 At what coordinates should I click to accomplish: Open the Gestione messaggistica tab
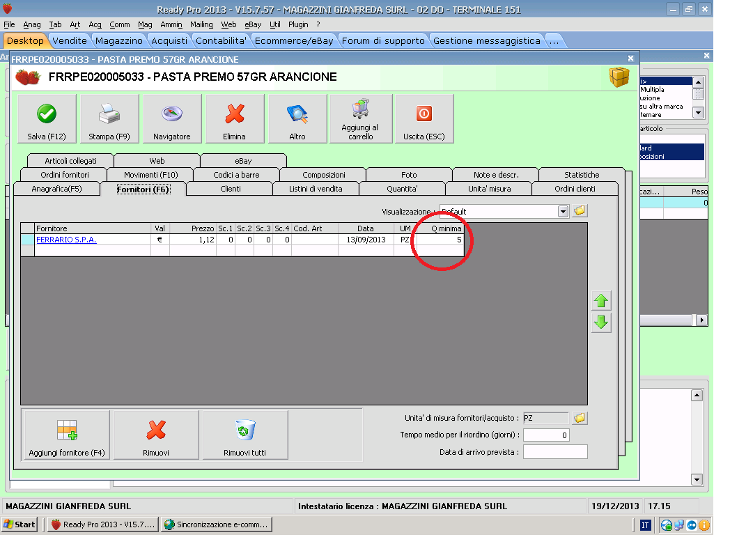(x=486, y=41)
